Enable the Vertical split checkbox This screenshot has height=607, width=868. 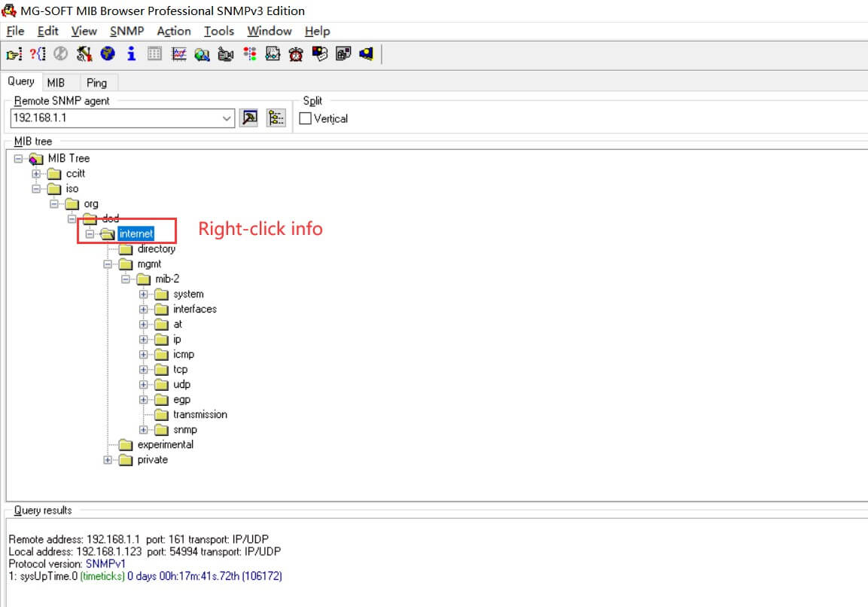[x=305, y=118]
